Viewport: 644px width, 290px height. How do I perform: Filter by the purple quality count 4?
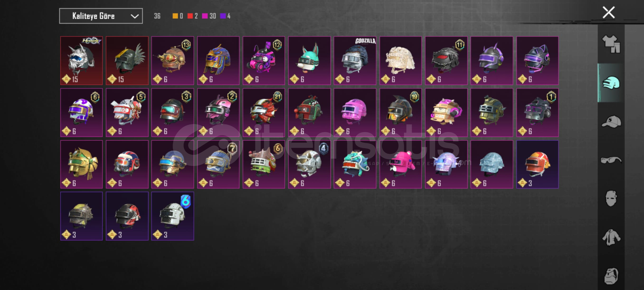(225, 16)
